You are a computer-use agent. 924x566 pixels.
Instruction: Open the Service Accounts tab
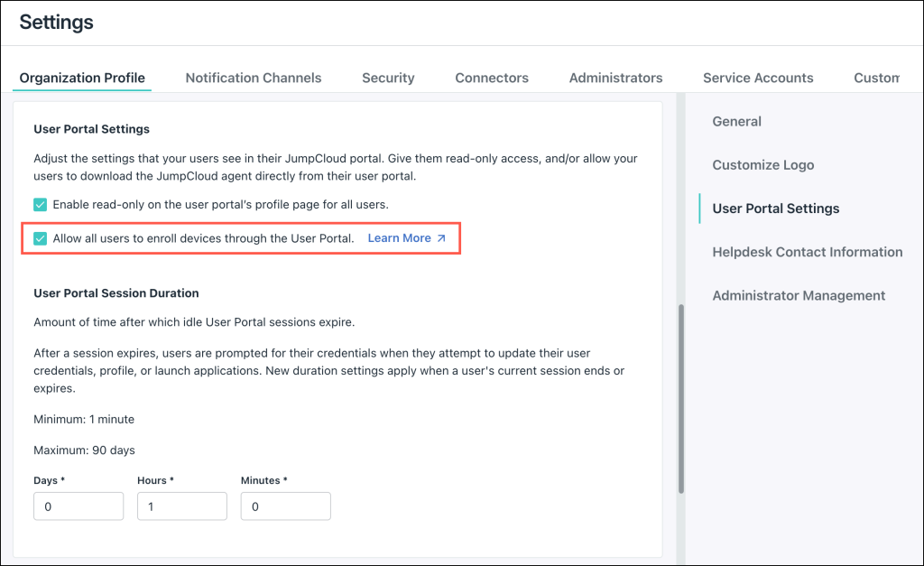pyautogui.click(x=758, y=78)
